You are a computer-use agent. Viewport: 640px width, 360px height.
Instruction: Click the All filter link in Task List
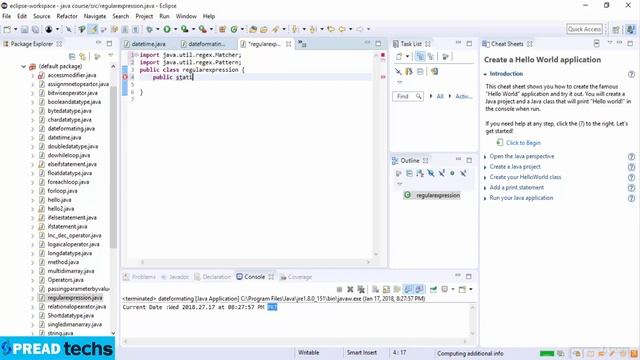coord(440,97)
